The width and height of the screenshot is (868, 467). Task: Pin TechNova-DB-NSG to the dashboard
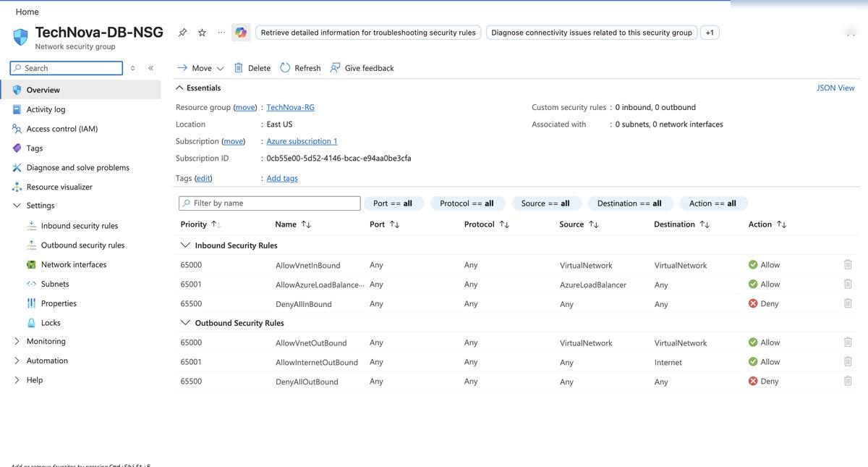(183, 33)
